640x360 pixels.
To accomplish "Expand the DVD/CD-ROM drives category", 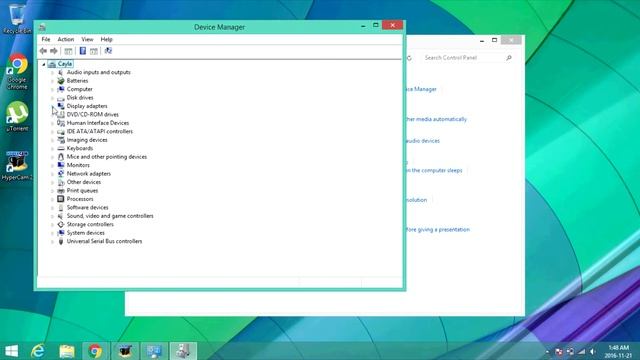I will pos(52,115).
